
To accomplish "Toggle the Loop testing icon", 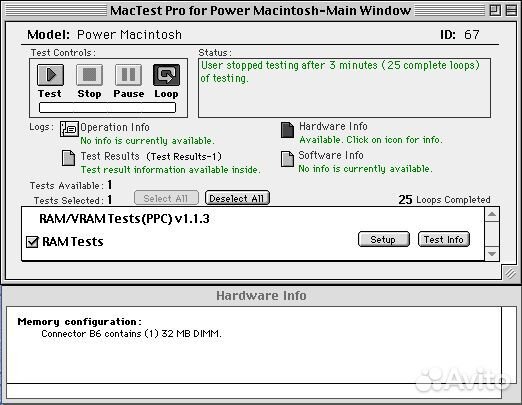I will click(166, 75).
